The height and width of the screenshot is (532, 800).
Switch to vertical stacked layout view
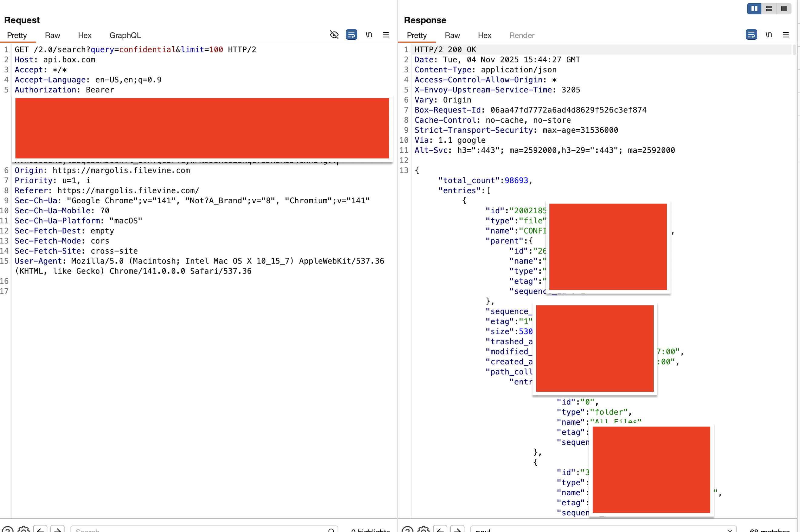click(x=769, y=8)
